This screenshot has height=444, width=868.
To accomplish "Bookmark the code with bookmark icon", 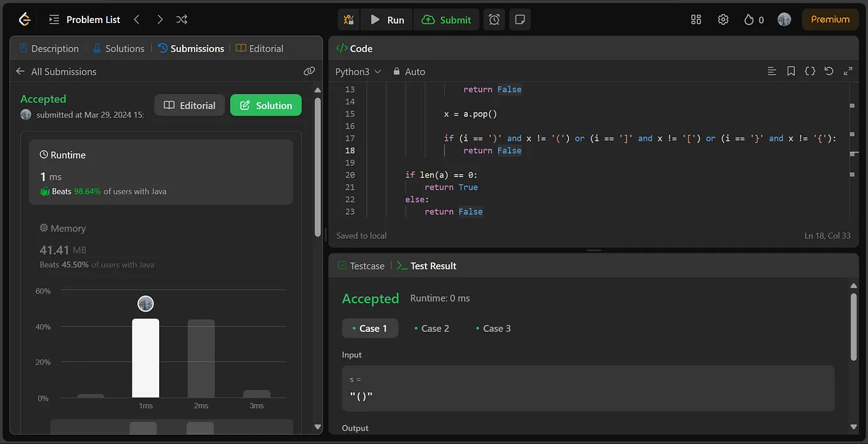I will (x=791, y=71).
